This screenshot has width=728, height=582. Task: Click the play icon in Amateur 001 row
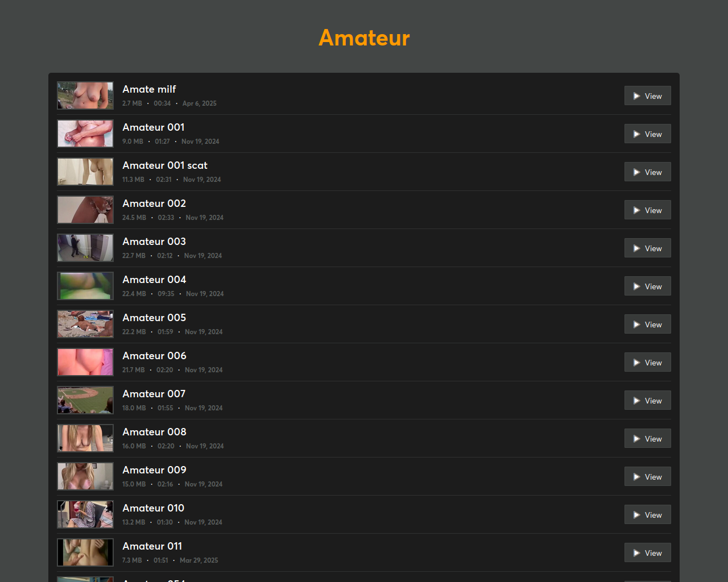click(637, 134)
